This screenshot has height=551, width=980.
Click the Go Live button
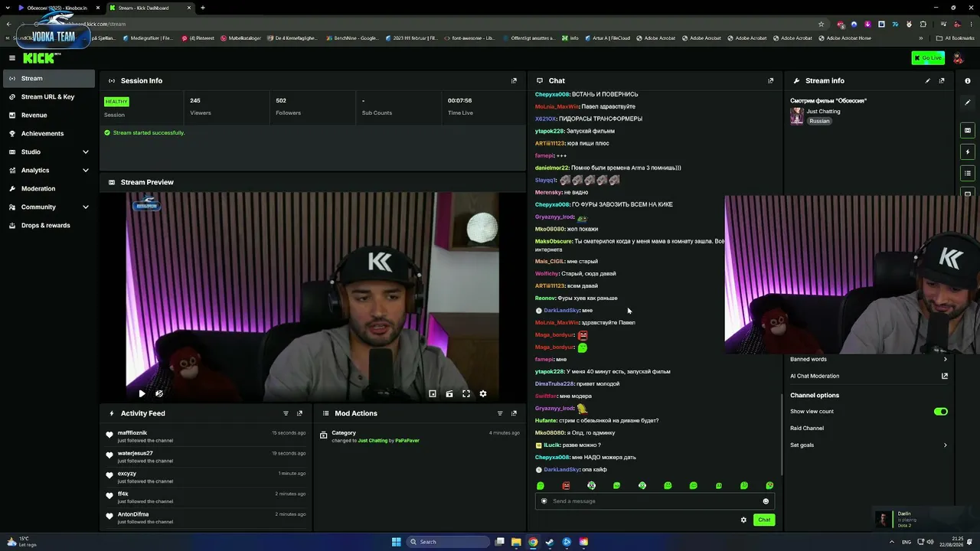coord(928,58)
